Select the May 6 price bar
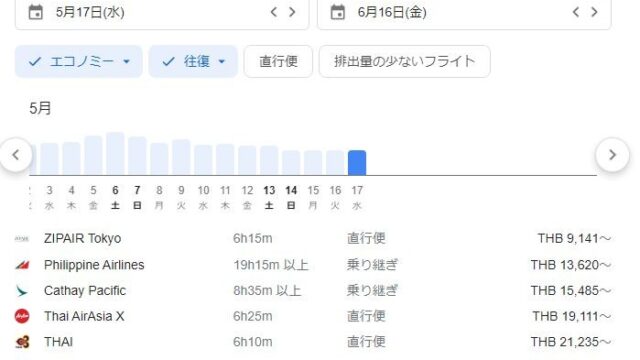This screenshot has width=640, height=360. pyautogui.click(x=115, y=153)
